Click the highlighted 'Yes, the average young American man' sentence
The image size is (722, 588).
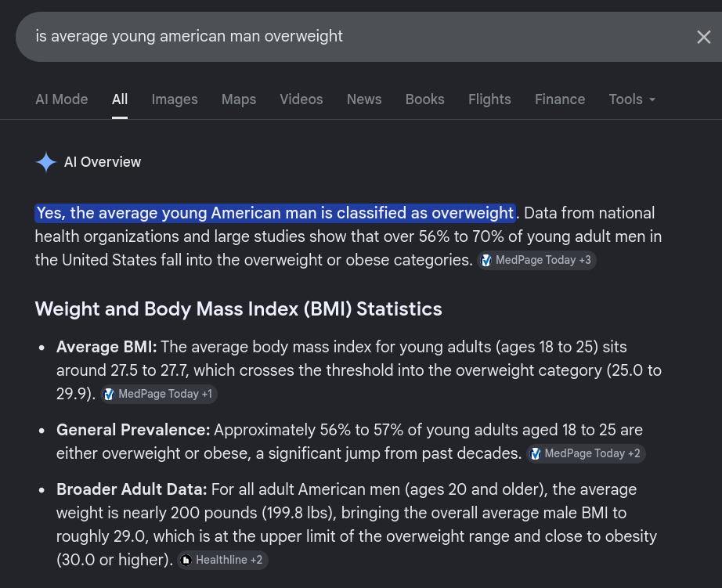(x=275, y=213)
